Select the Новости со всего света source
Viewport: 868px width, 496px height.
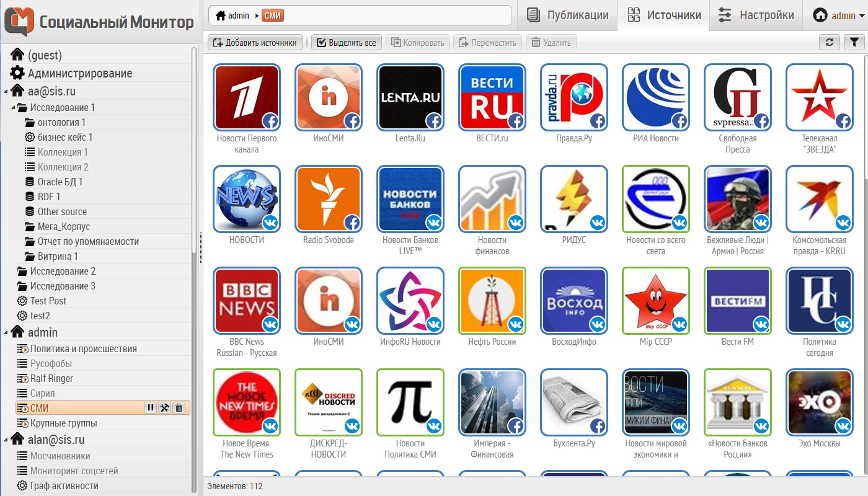[x=656, y=200]
